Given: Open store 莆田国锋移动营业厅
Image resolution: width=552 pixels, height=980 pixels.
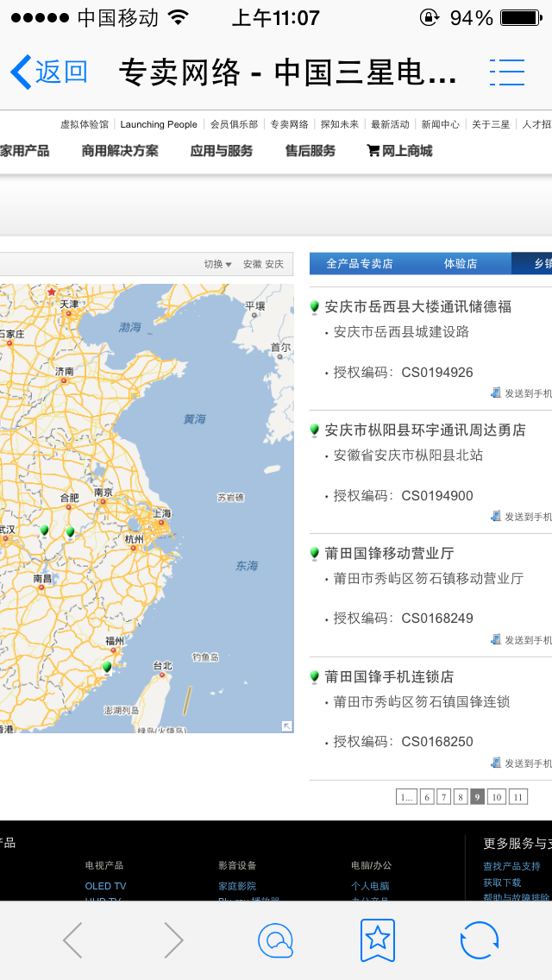Looking at the screenshot, I should point(389,553).
